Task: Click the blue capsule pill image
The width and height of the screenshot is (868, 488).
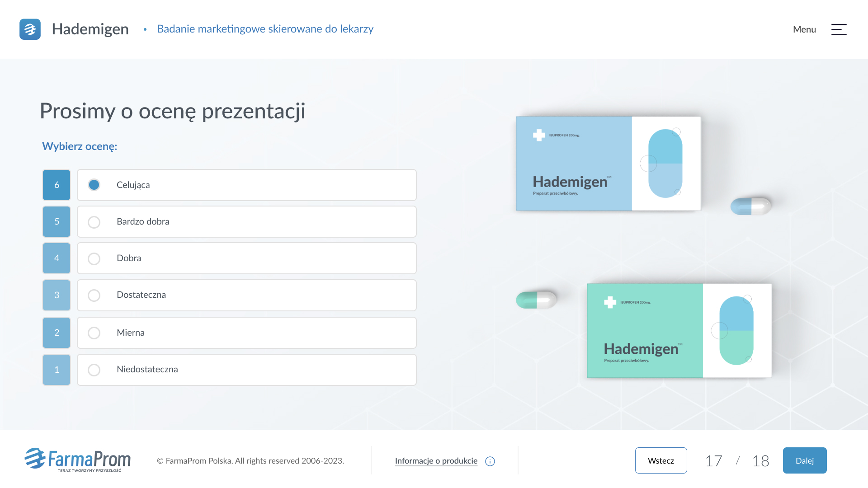Action: point(751,206)
